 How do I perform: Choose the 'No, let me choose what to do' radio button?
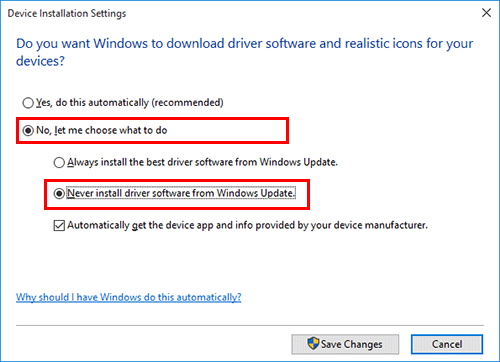pos(28,130)
